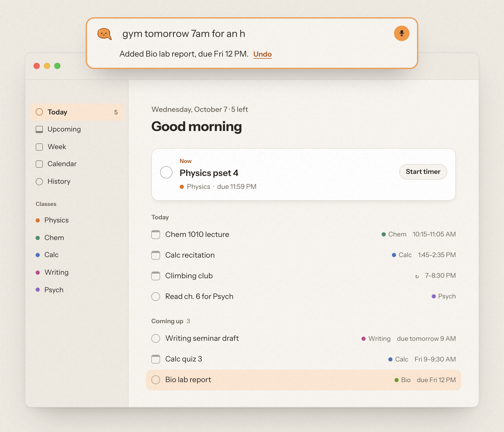Viewport: 504px width, 432px height.
Task: Click the Chem tag on Chem 1010 lecture
Action: click(394, 234)
